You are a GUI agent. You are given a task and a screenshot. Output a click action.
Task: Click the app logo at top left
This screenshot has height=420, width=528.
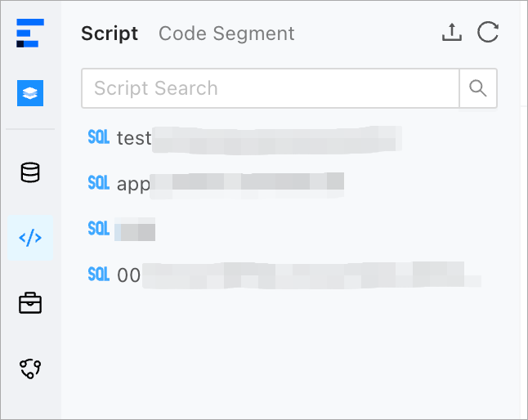click(30, 34)
